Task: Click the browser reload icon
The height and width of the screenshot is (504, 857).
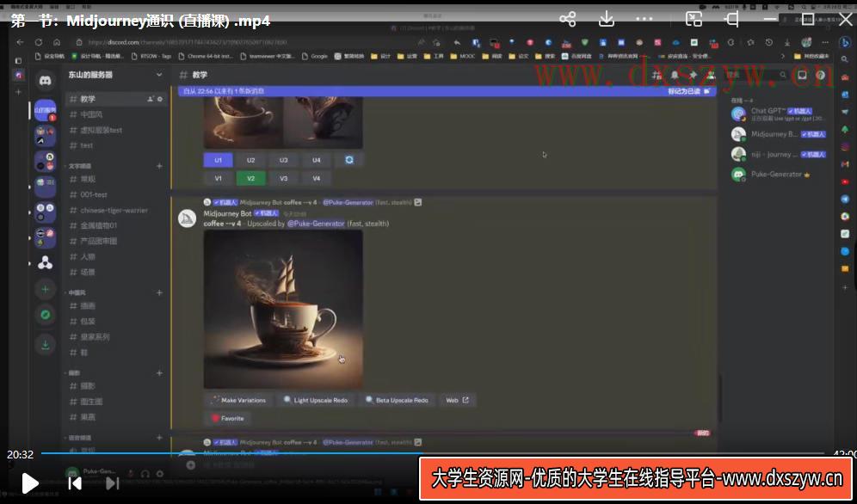Action: [38, 42]
